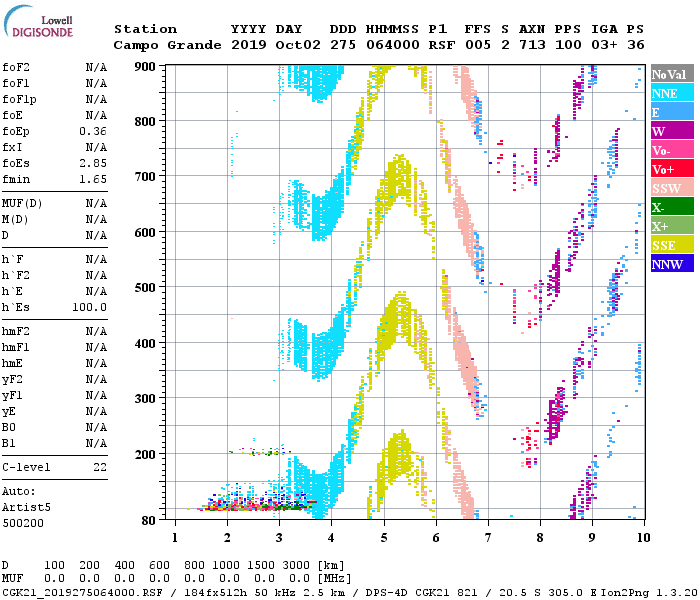Screen dimensions: 700x600
Task: Click the h`F2 parameter label
Action: click(16, 275)
